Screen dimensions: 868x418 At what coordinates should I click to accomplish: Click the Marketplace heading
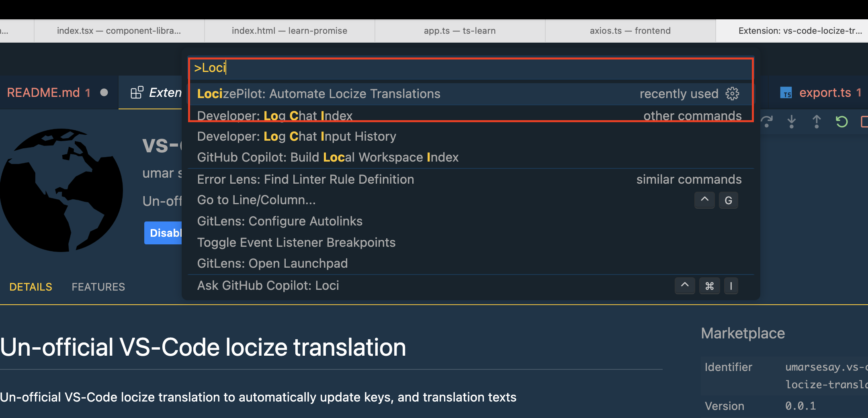tap(743, 333)
